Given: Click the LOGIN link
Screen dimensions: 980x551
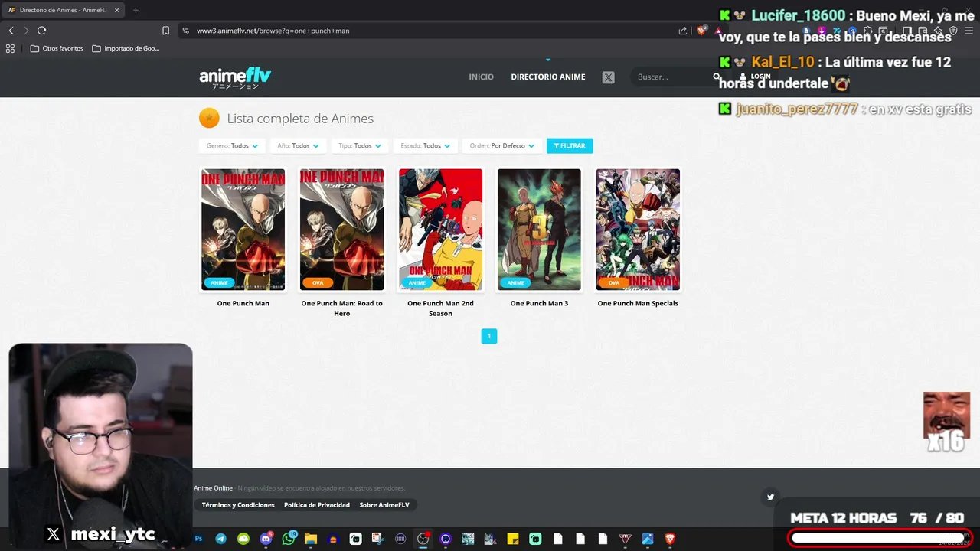Looking at the screenshot, I should pyautogui.click(x=756, y=77).
